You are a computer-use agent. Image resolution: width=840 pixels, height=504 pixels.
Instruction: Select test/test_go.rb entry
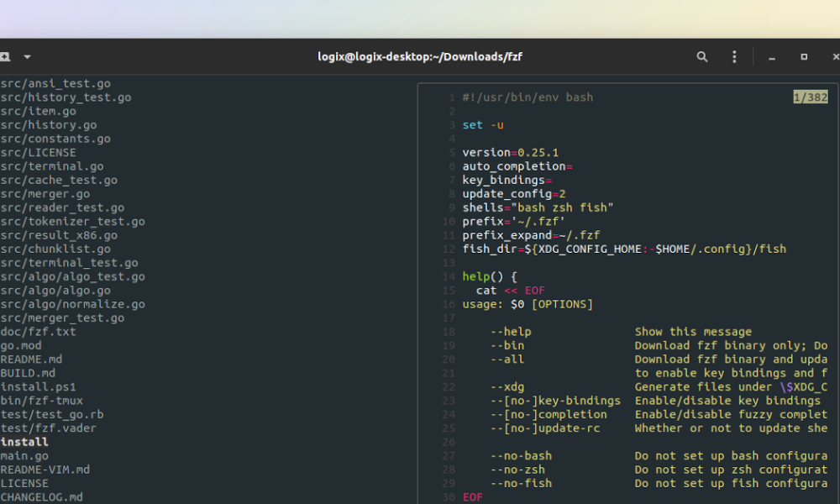pyautogui.click(x=52, y=415)
